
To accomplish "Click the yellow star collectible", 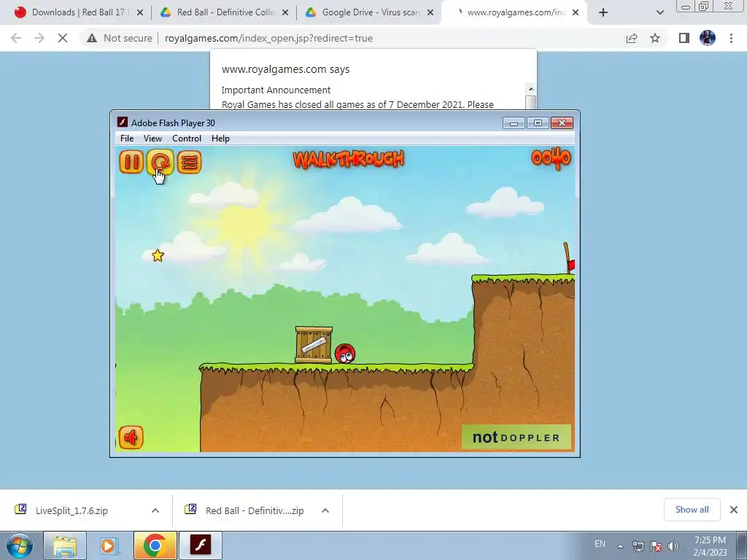I will 158,256.
